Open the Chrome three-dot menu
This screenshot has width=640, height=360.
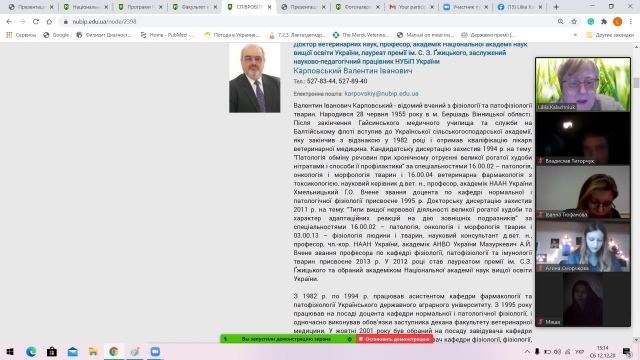(631, 22)
